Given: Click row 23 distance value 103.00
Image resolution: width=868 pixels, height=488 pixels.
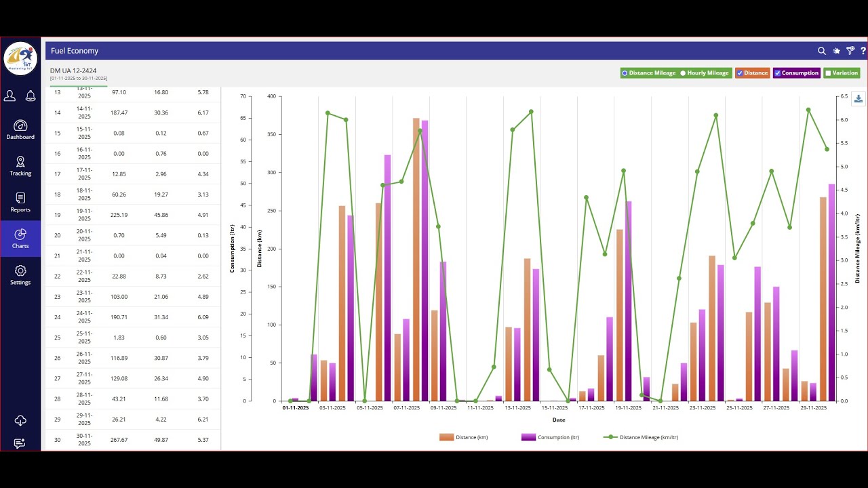Looking at the screenshot, I should point(119,297).
